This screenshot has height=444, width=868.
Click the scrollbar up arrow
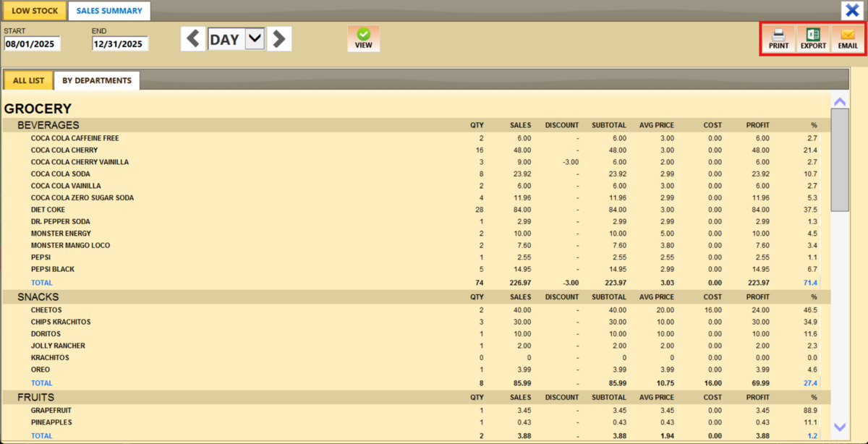[x=840, y=102]
